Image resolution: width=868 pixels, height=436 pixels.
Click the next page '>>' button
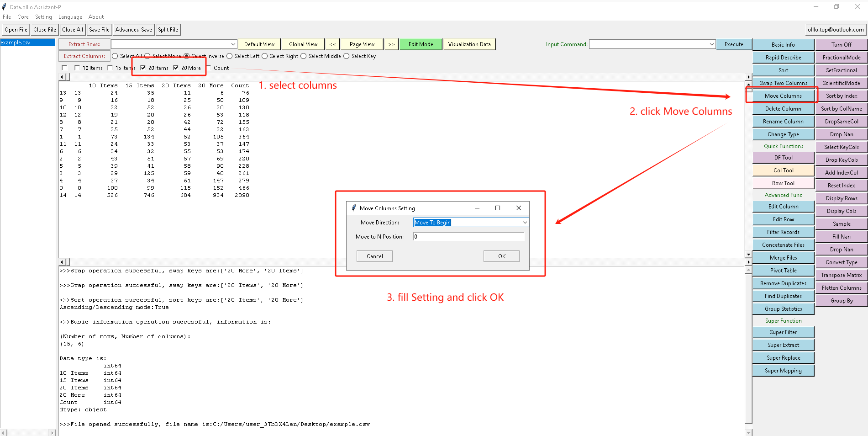click(x=391, y=44)
